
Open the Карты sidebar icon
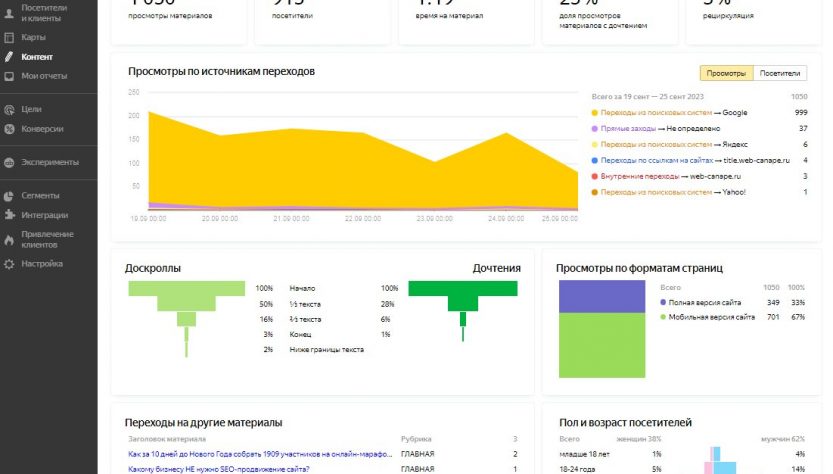[x=9, y=37]
